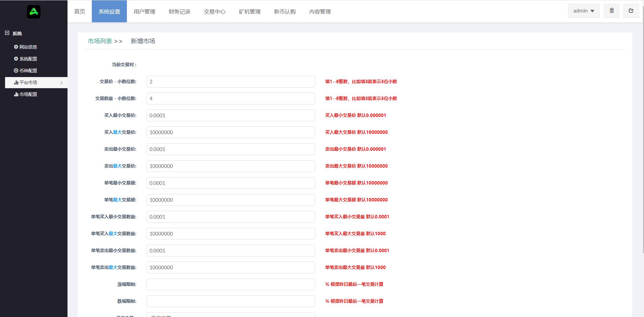Select the 跌幅限制 input field
Viewport: 644px width, 317px height.
point(231,301)
